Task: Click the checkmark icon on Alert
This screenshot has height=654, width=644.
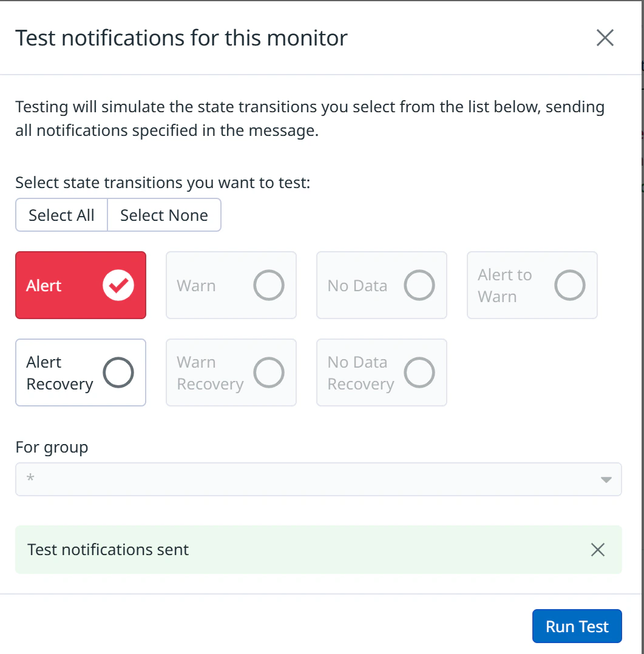Action: coord(119,285)
